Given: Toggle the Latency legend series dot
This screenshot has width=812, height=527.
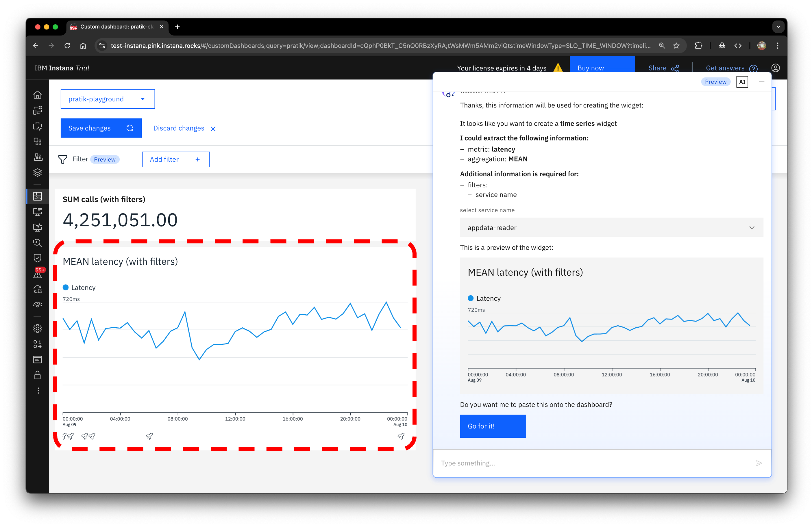Looking at the screenshot, I should (x=66, y=287).
